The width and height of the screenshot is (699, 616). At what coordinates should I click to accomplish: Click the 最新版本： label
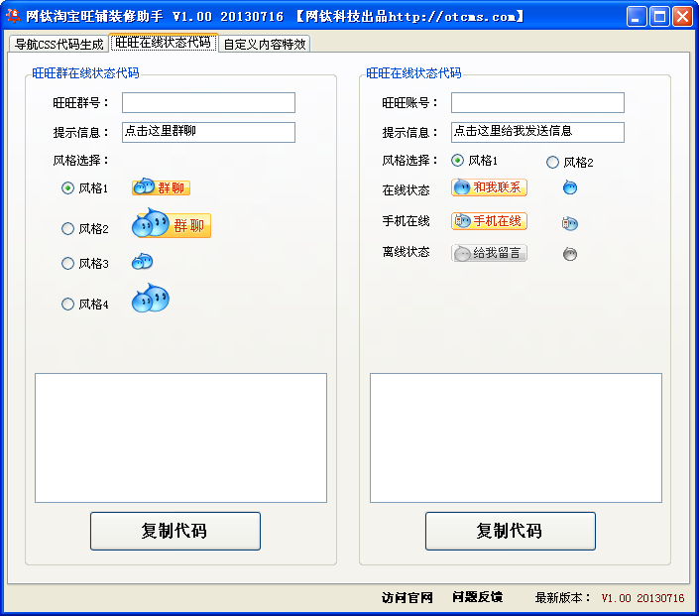point(563,598)
